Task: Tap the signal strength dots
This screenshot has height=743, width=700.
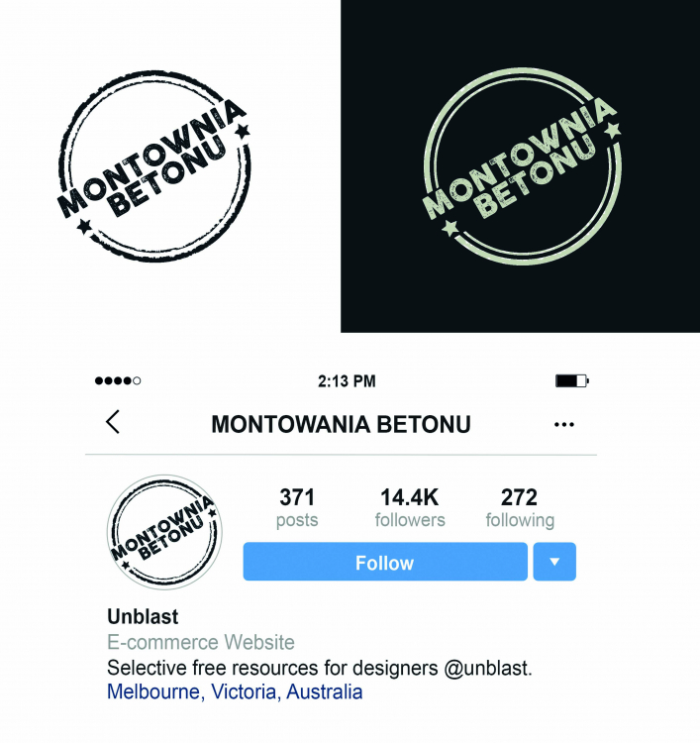Action: click(x=118, y=380)
